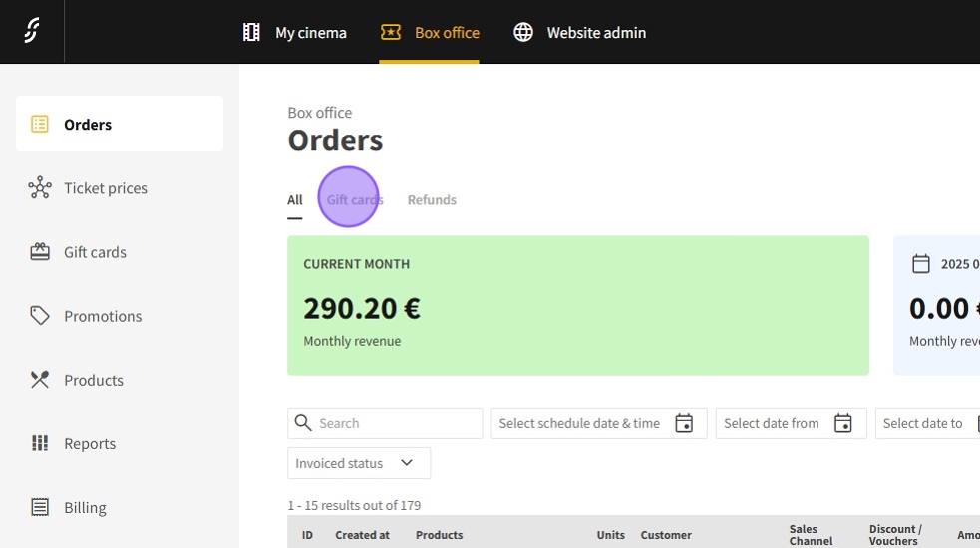This screenshot has height=548, width=980.
Task: Expand the Invoiced status dropdown
Action: pos(359,463)
